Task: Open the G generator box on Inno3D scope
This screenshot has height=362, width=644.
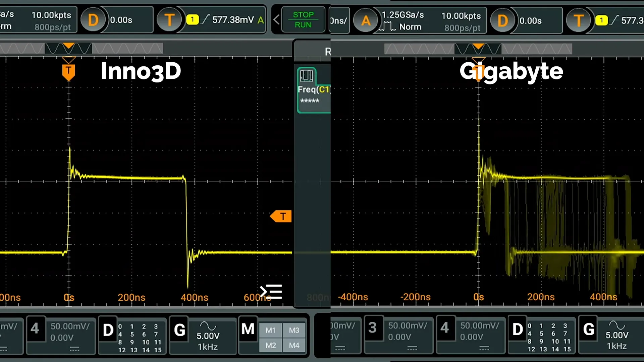Action: (x=203, y=335)
